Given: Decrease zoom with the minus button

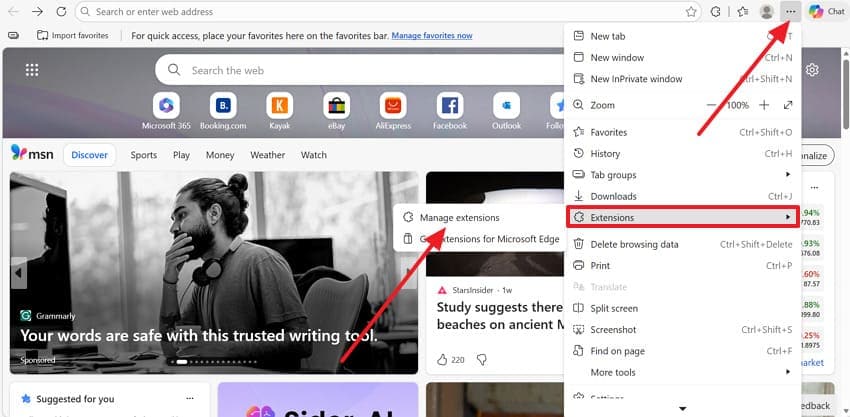Looking at the screenshot, I should (x=712, y=105).
